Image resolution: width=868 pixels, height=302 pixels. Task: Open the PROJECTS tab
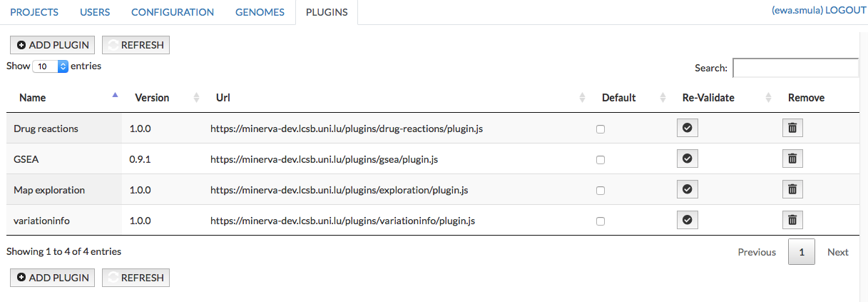point(34,12)
